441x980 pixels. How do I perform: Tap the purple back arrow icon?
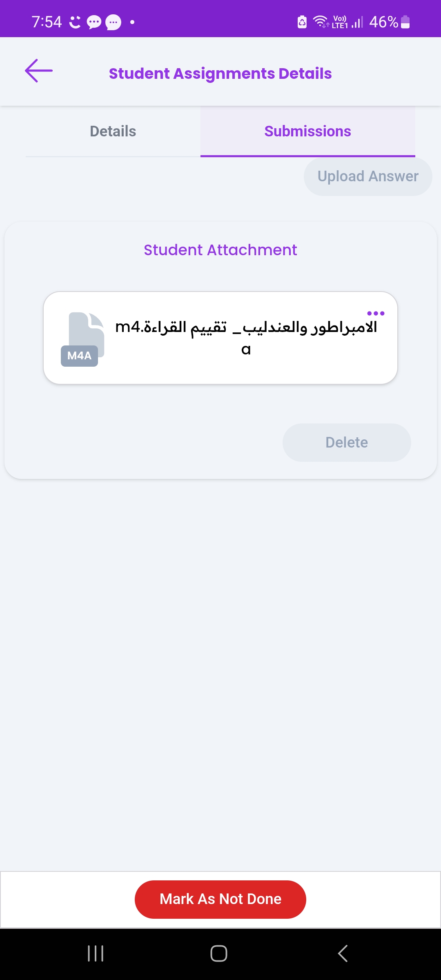click(39, 71)
